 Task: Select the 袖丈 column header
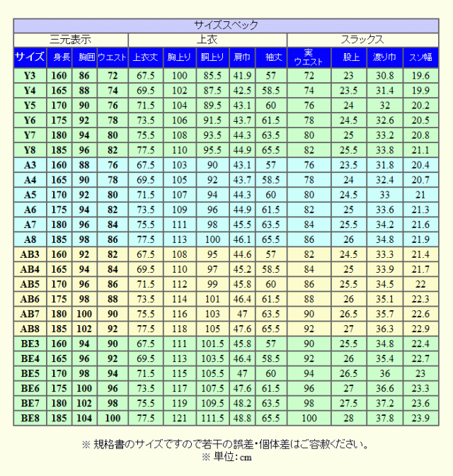271,57
